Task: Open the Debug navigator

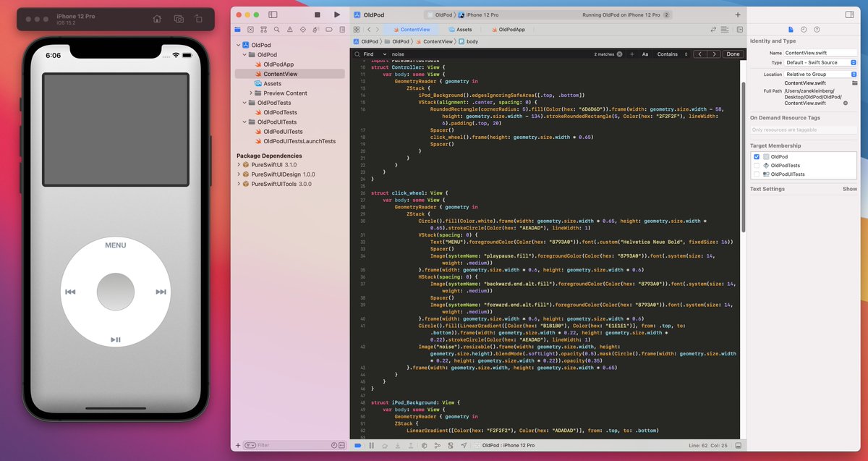Action: (x=315, y=30)
